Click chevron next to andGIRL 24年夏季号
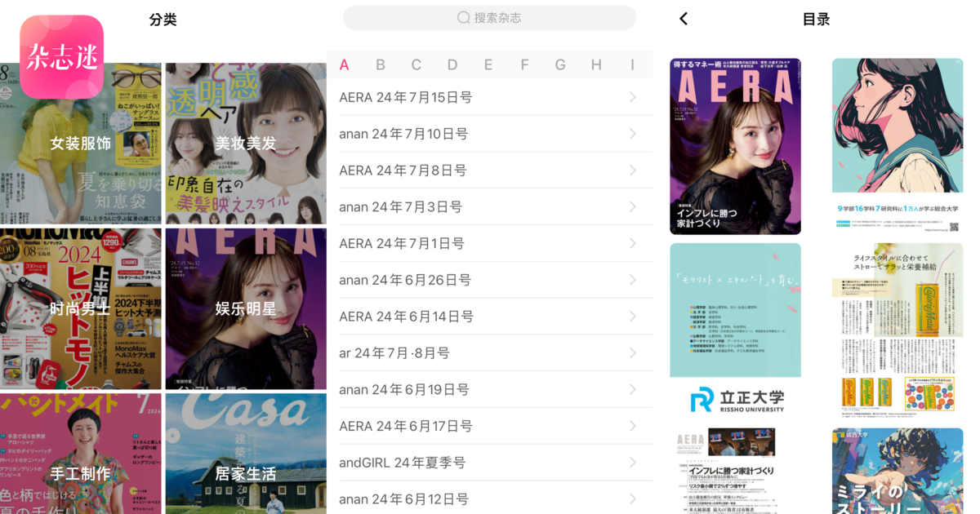980x514 pixels. (633, 463)
